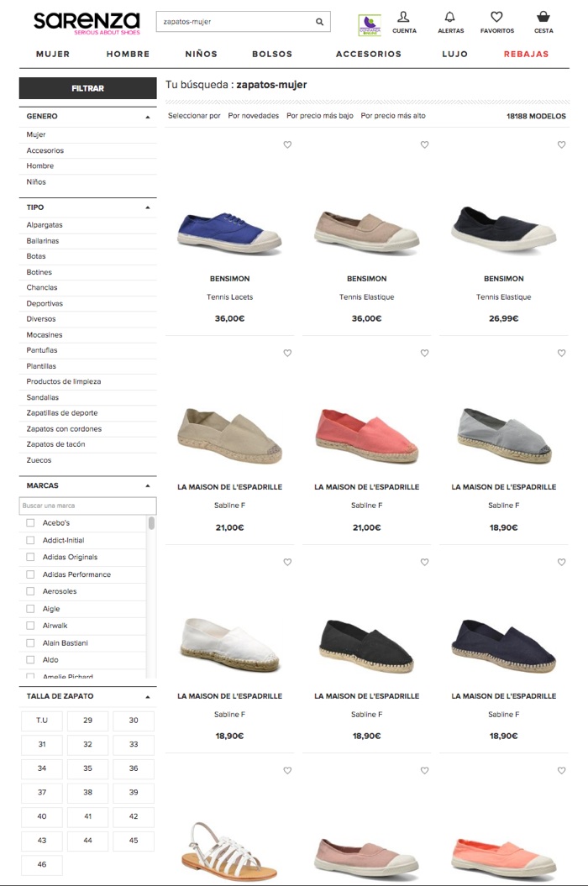Viewport: 588px width, 886px height.
Task: Click the Confianza Online badge
Action: (x=370, y=25)
